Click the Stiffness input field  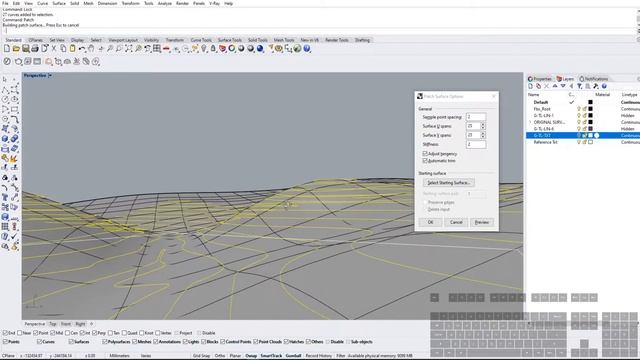[x=476, y=144]
